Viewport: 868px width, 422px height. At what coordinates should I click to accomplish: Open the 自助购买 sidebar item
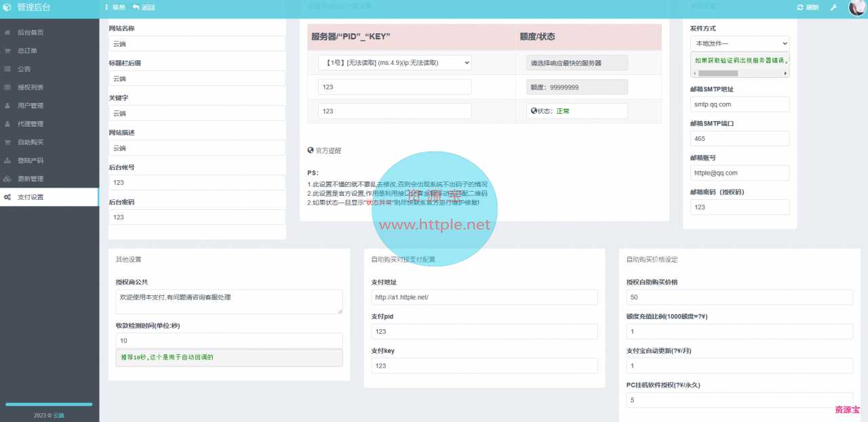[50, 142]
